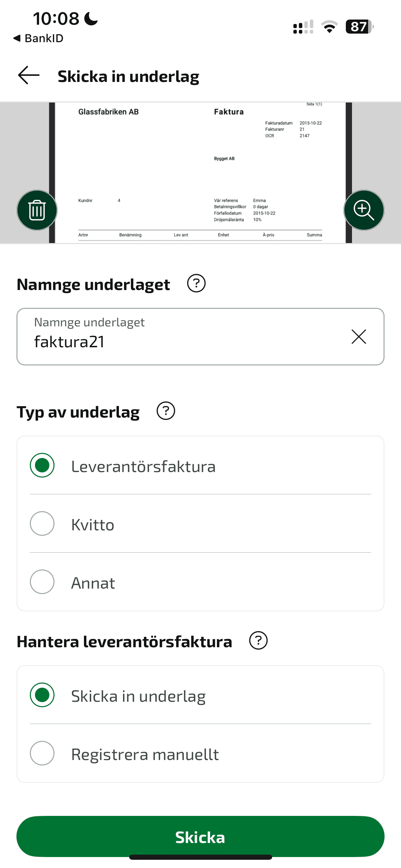Viewport: 401px width, 868px height.
Task: Tap the Wi-Fi icon in the status bar
Action: [329, 27]
